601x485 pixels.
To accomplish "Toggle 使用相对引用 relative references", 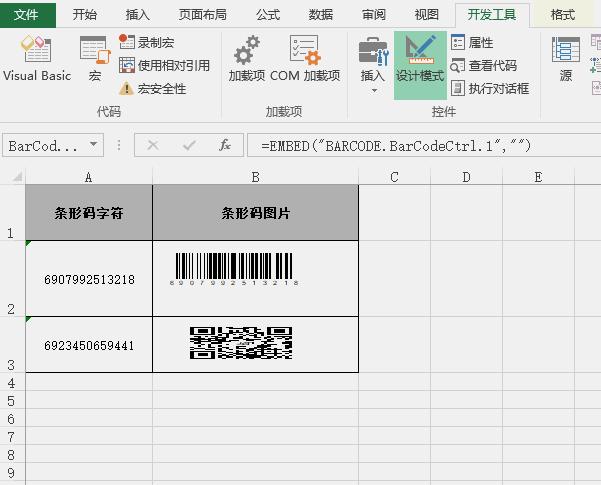I will [164, 66].
